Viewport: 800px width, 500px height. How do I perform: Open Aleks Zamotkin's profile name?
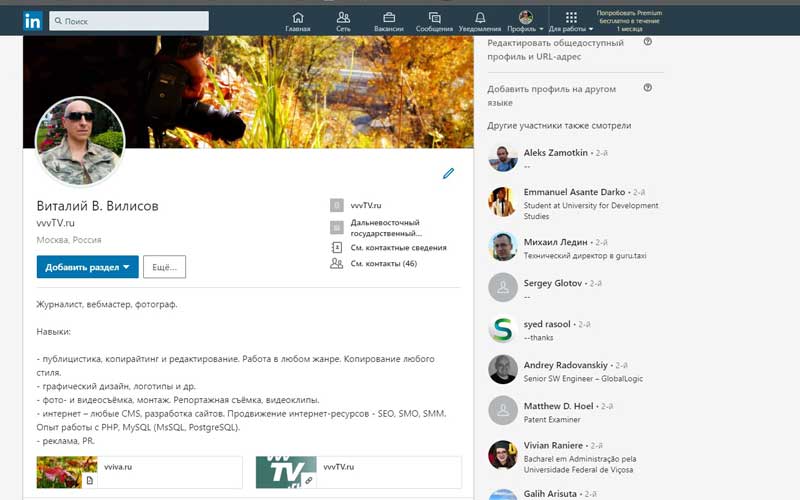tap(556, 153)
